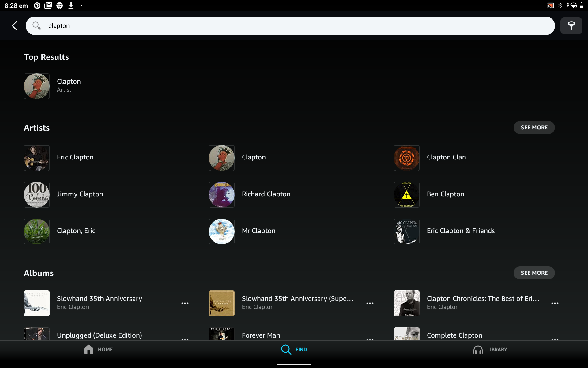Open more options for Clapton Chronicles
This screenshot has height=368, width=588.
pos(555,303)
